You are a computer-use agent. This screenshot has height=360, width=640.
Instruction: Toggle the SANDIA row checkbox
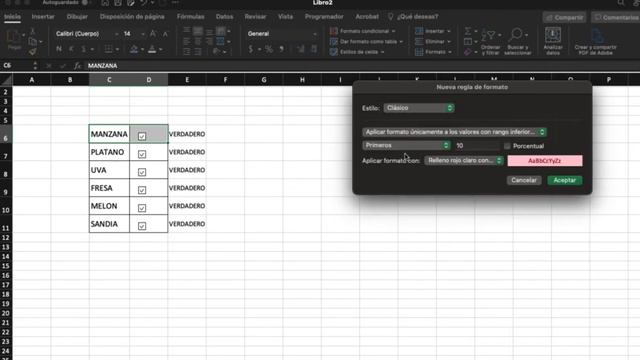pos(142,226)
